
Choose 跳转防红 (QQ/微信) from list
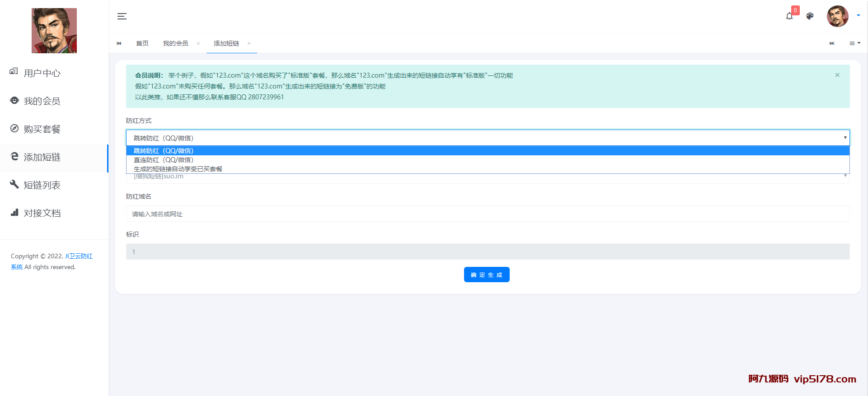click(x=164, y=151)
